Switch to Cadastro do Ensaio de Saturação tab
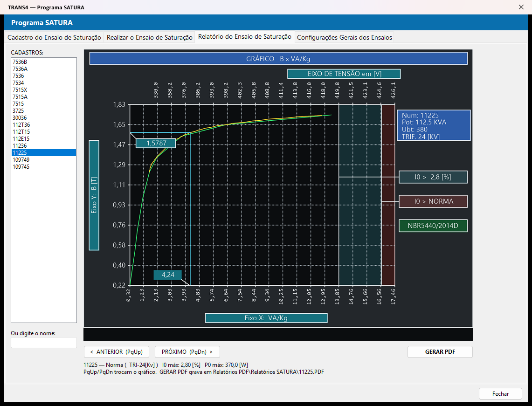 [54, 37]
